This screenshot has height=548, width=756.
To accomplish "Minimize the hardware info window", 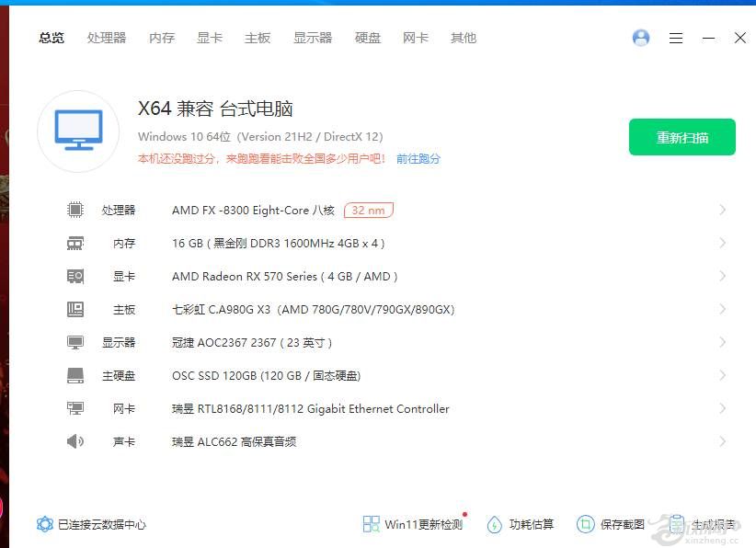I will pyautogui.click(x=708, y=38).
